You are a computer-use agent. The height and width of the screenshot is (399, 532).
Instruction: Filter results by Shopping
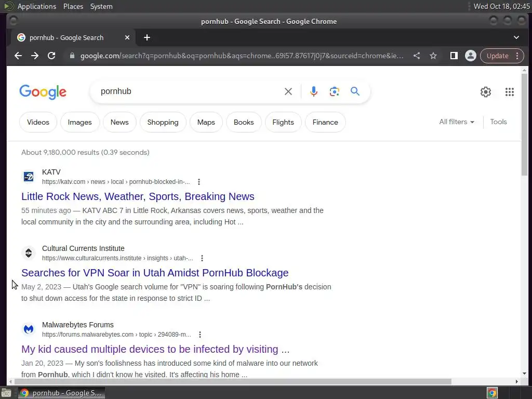pos(163,122)
